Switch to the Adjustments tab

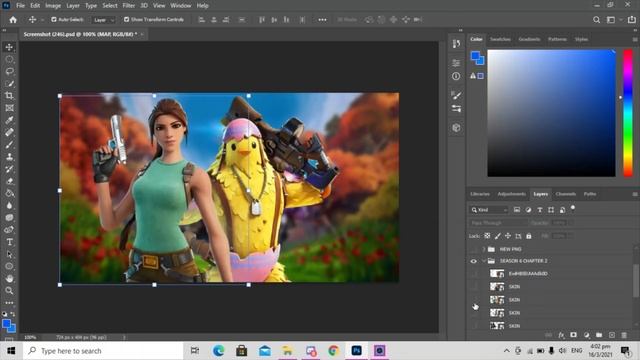(511, 194)
